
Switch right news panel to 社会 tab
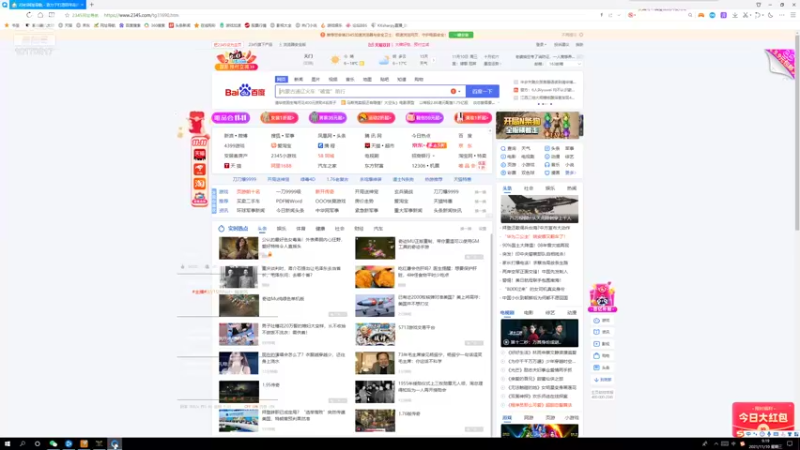(529, 188)
